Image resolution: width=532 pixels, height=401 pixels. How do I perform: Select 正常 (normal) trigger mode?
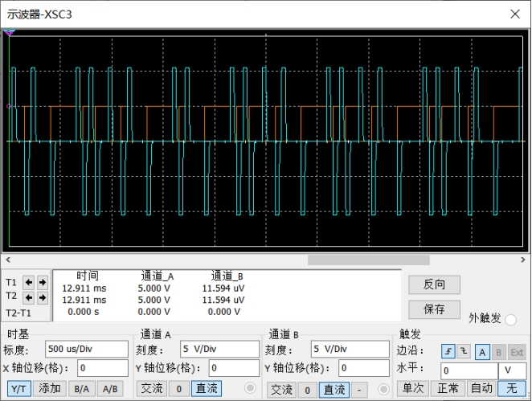(x=448, y=388)
